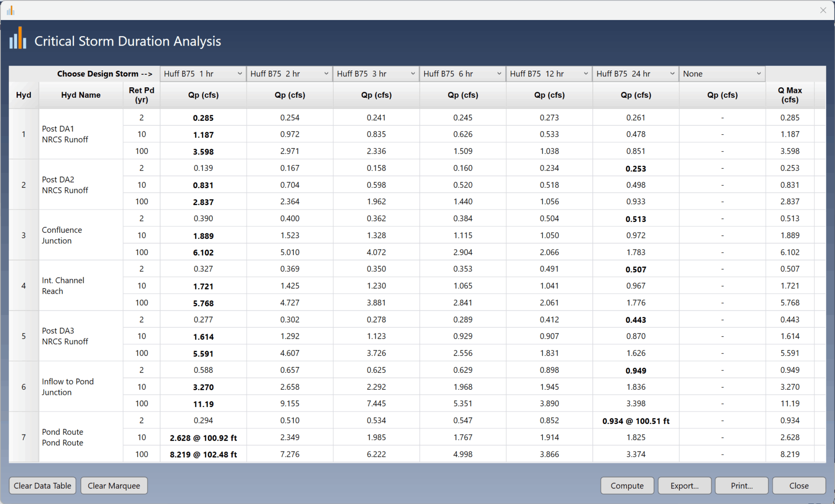Run the Compute button
The width and height of the screenshot is (835, 504).
click(627, 486)
